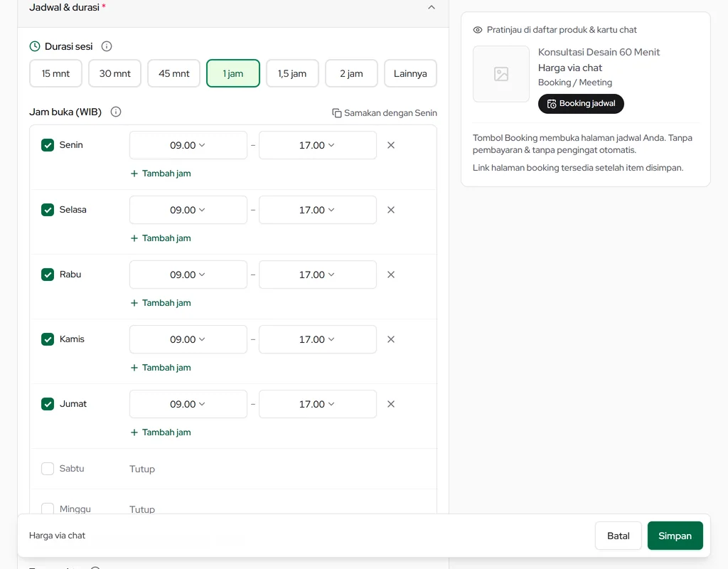This screenshot has height=569, width=728.
Task: Open the Kamis start time 09.00 dropdown
Action: (188, 339)
